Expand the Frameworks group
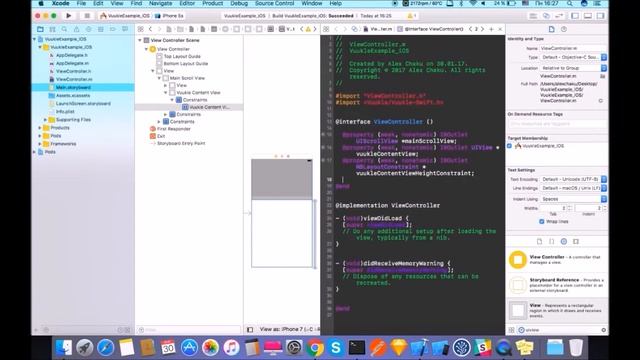Image resolution: width=640 pixels, height=360 pixels. (40, 144)
